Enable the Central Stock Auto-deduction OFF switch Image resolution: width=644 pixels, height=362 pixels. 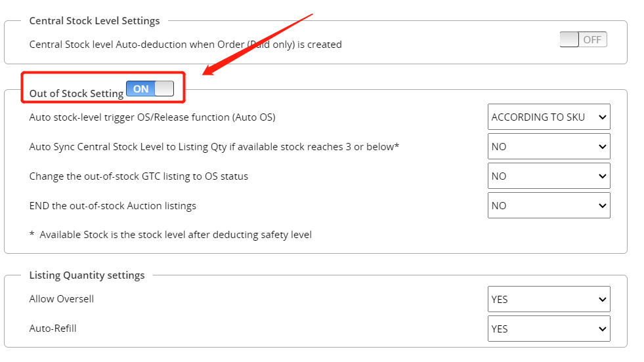[583, 39]
